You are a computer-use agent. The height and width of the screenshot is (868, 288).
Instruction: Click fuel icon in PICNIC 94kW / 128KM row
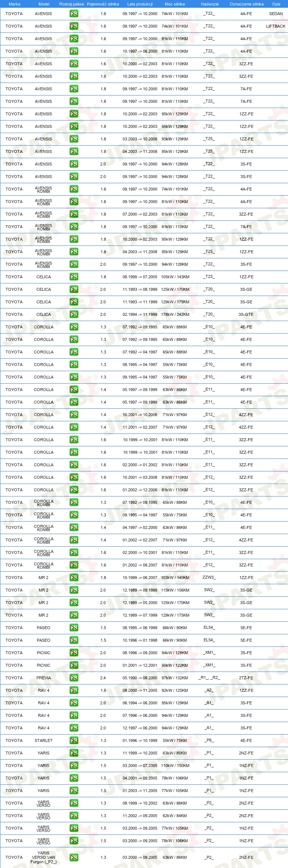tap(74, 653)
